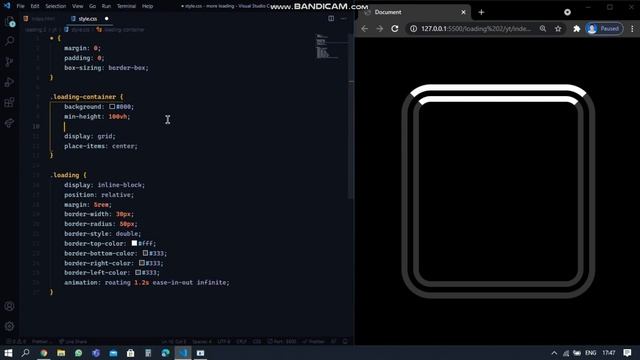This screenshot has height=360, width=640.
Task: Click the Chrome address bar URL
Action: pyautogui.click(x=476, y=29)
